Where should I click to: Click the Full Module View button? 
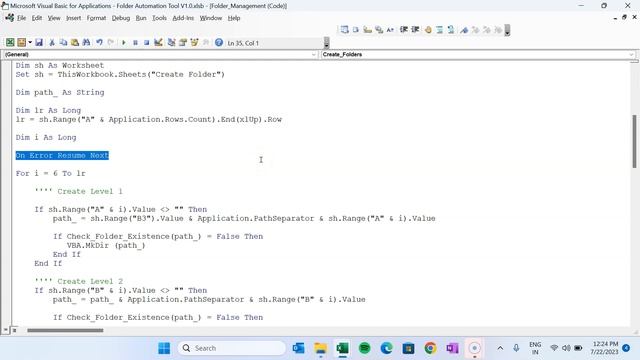pyautogui.click(x=14, y=330)
